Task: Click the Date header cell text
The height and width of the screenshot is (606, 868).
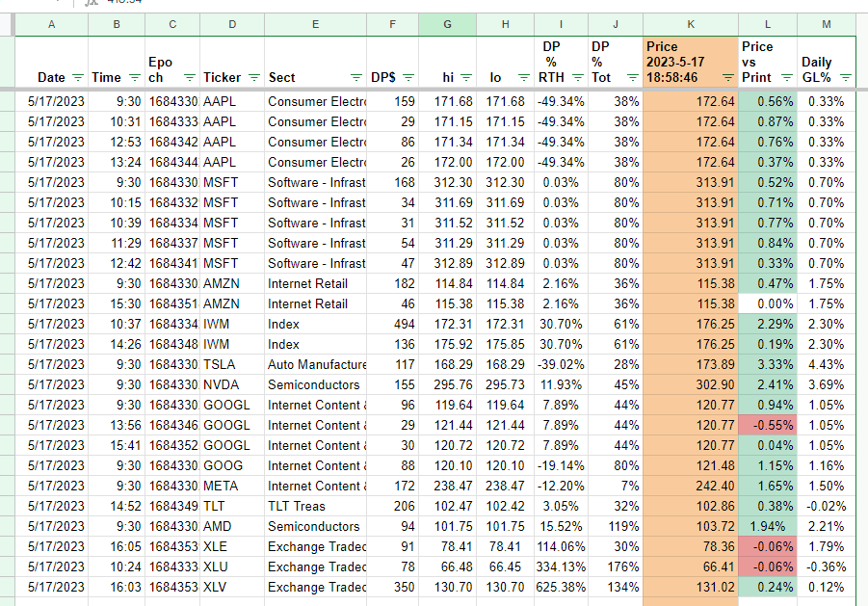Action: pyautogui.click(x=51, y=77)
